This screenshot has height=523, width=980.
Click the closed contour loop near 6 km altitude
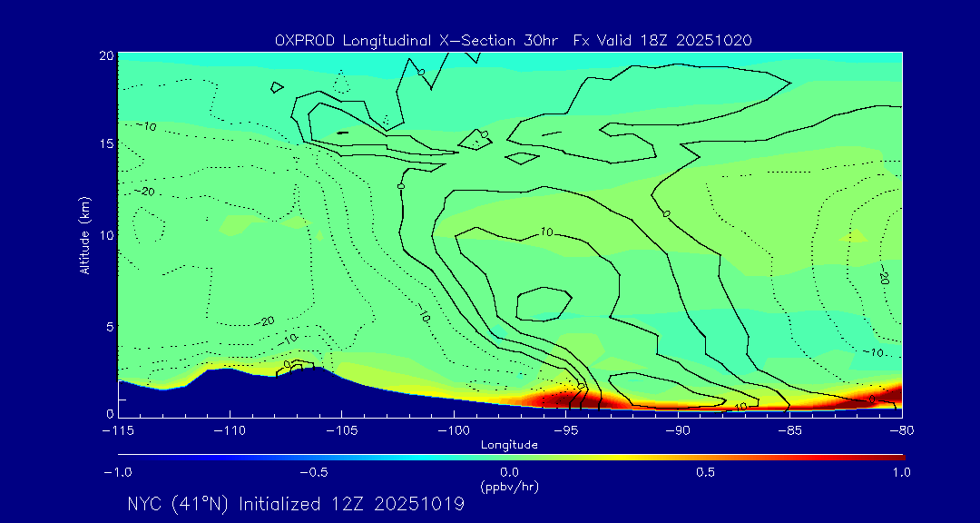[542, 303]
